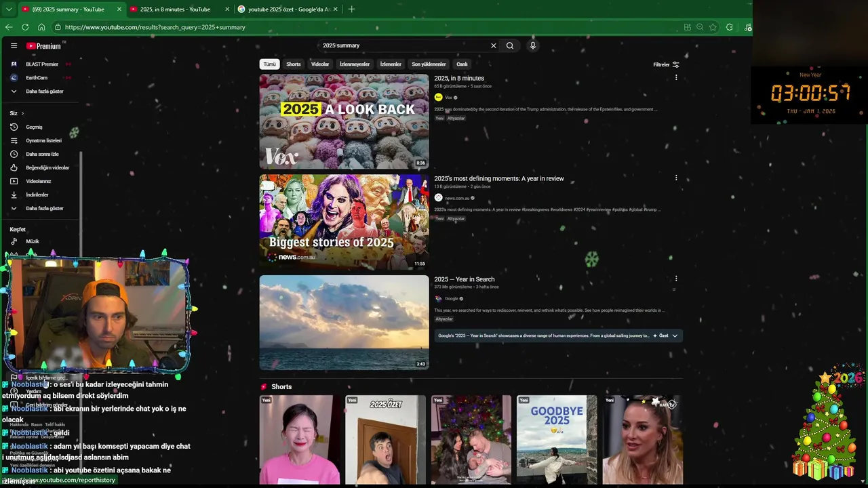Open more options for 'Year in Search' video
Viewport: 868px width, 488px height.
[675, 278]
